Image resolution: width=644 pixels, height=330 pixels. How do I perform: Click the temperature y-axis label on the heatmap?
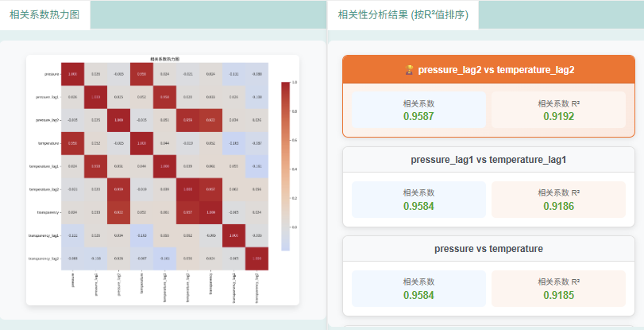coord(48,143)
